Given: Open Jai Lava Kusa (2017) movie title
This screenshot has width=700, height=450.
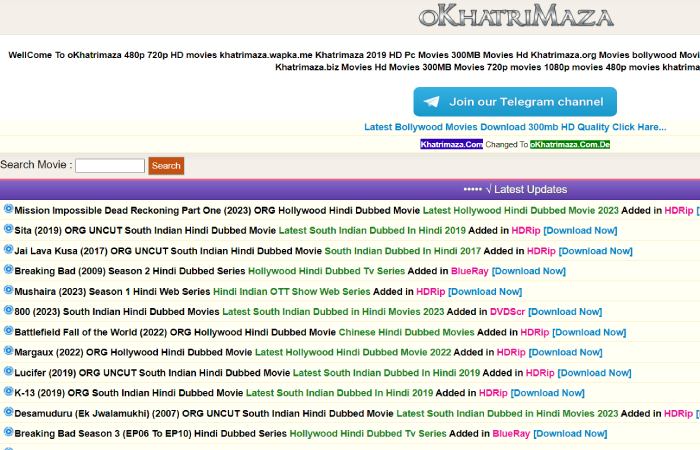Looking at the screenshot, I should (x=168, y=251).
